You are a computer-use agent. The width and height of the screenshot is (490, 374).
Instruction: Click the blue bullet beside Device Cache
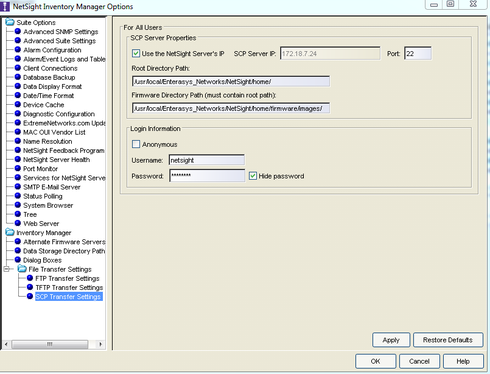pos(18,104)
